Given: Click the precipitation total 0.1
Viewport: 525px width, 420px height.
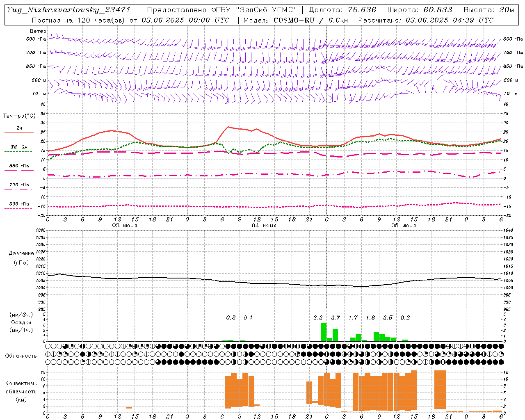Looking at the screenshot, I should (x=248, y=317).
